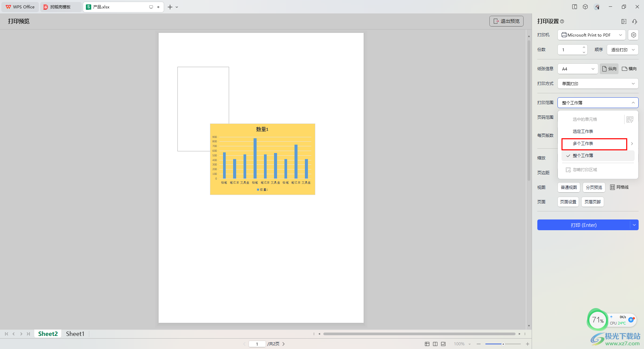Go to next preview page arrow
Image resolution: width=644 pixels, height=349 pixels.
click(x=284, y=344)
